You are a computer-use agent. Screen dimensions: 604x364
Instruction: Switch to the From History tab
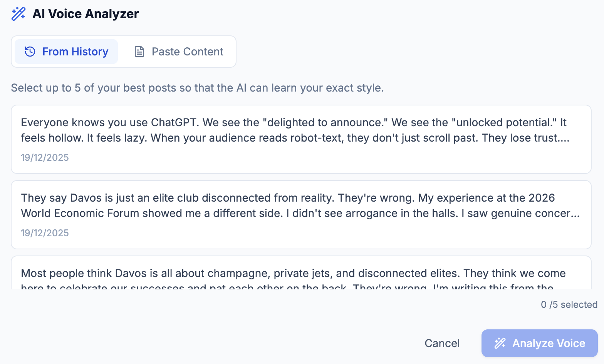(x=66, y=52)
